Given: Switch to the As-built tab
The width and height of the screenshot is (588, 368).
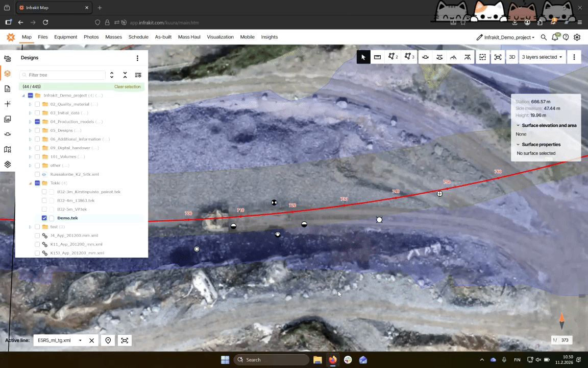Looking at the screenshot, I should 163,37.
